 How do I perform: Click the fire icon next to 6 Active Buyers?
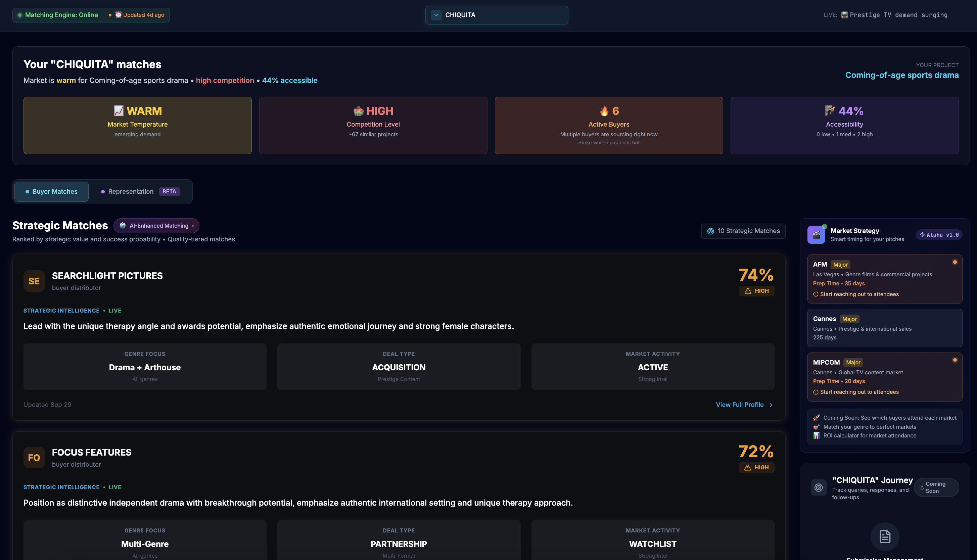click(604, 111)
